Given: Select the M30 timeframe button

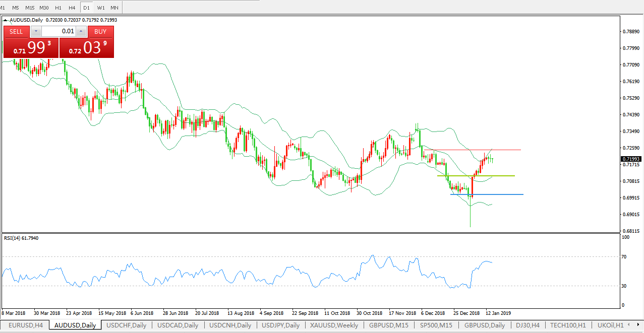Looking at the screenshot, I should pos(44,8).
